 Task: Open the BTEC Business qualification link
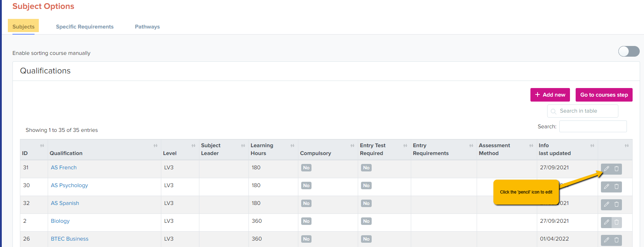point(70,239)
